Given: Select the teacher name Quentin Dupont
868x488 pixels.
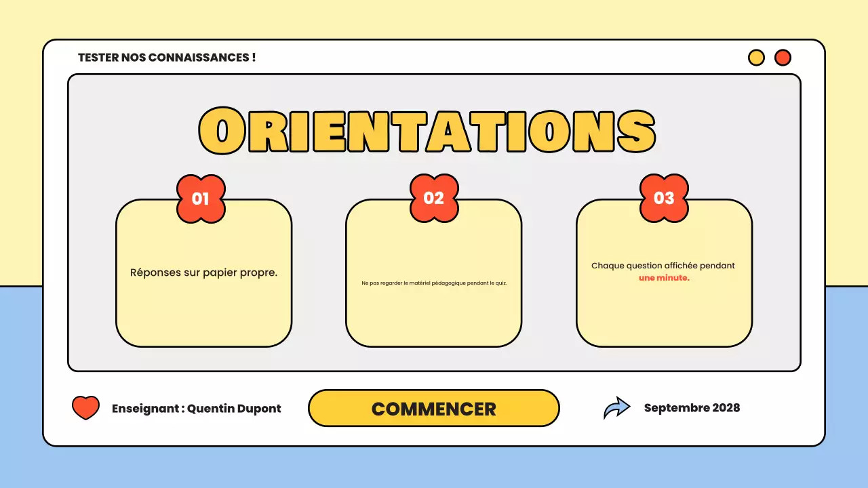Looking at the screenshot, I should pyautogui.click(x=234, y=408).
